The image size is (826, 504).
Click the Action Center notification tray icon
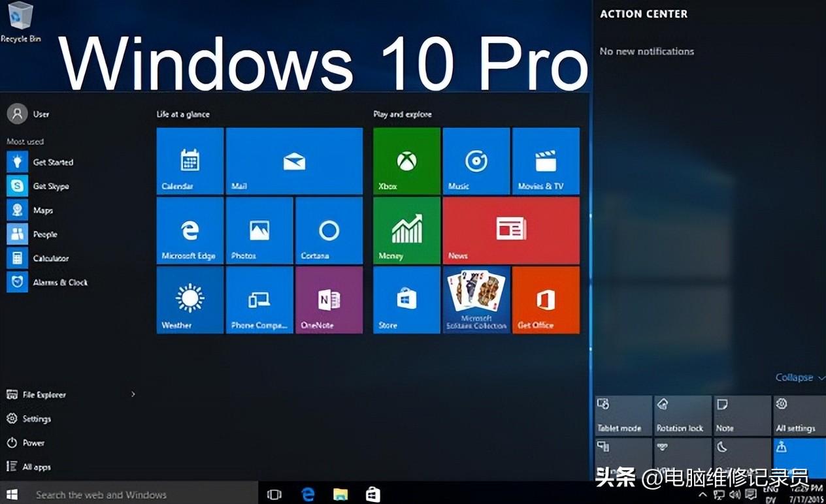(x=751, y=494)
